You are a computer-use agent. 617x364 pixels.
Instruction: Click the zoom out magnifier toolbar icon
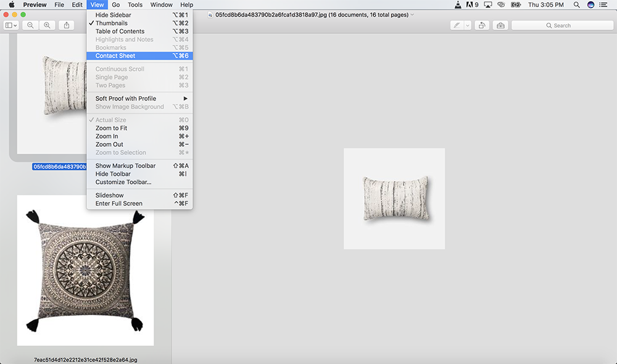tap(30, 25)
